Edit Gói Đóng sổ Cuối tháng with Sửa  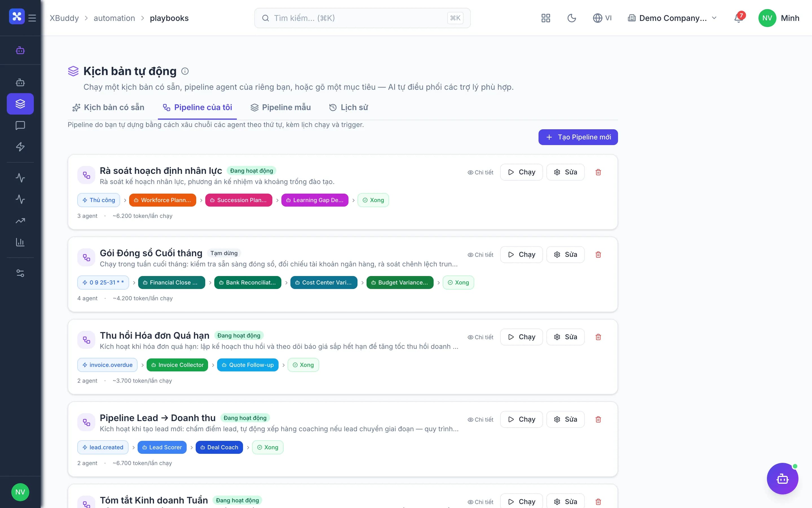565,255
